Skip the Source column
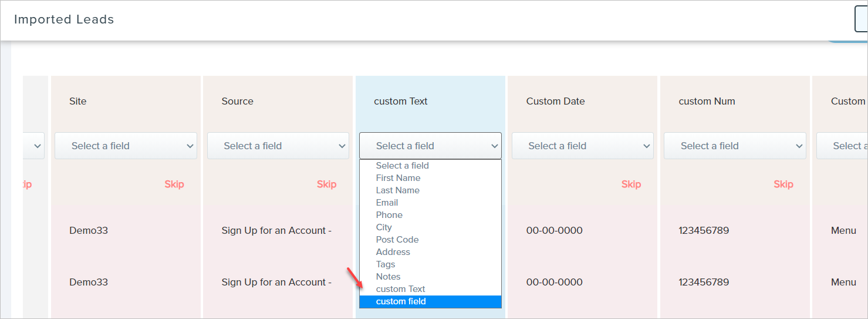 tap(326, 184)
